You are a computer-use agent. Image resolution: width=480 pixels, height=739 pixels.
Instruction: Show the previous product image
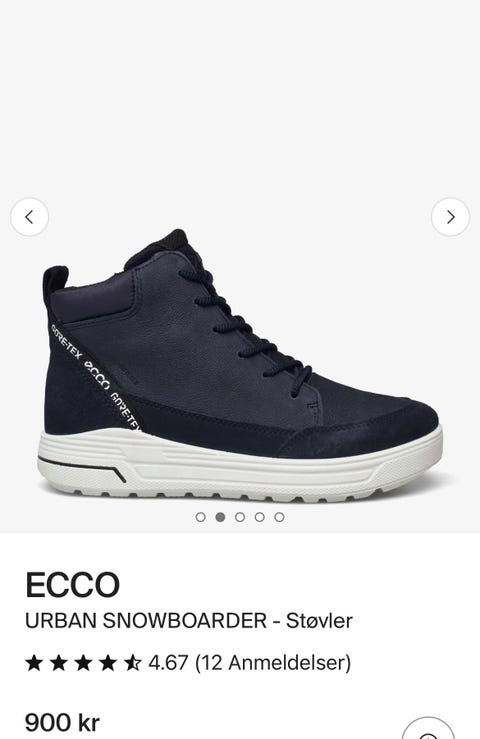point(29,217)
